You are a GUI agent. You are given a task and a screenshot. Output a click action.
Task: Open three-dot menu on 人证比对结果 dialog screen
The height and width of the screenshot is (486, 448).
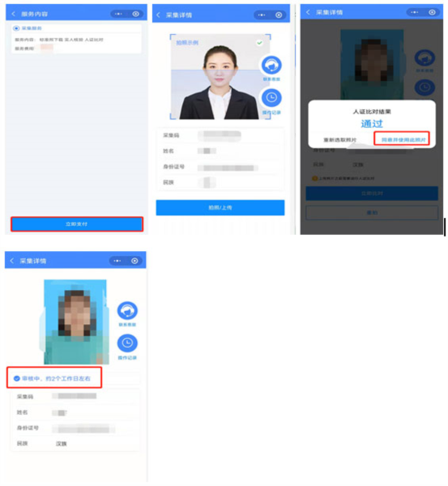point(415,12)
